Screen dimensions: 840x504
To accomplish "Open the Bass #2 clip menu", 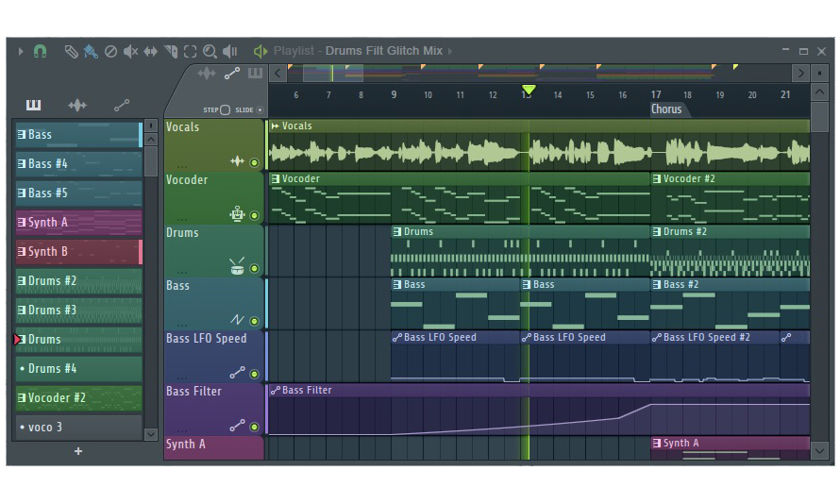I will 657,284.
